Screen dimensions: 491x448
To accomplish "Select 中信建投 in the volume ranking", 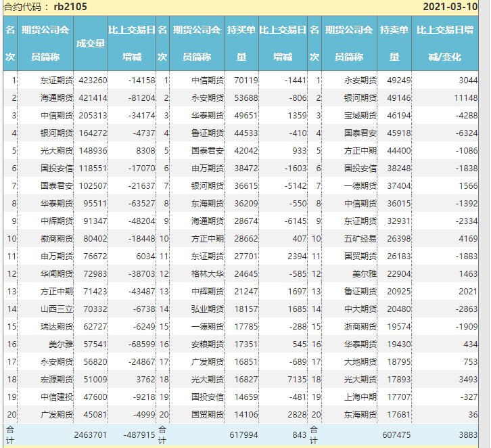I will 57,397.
